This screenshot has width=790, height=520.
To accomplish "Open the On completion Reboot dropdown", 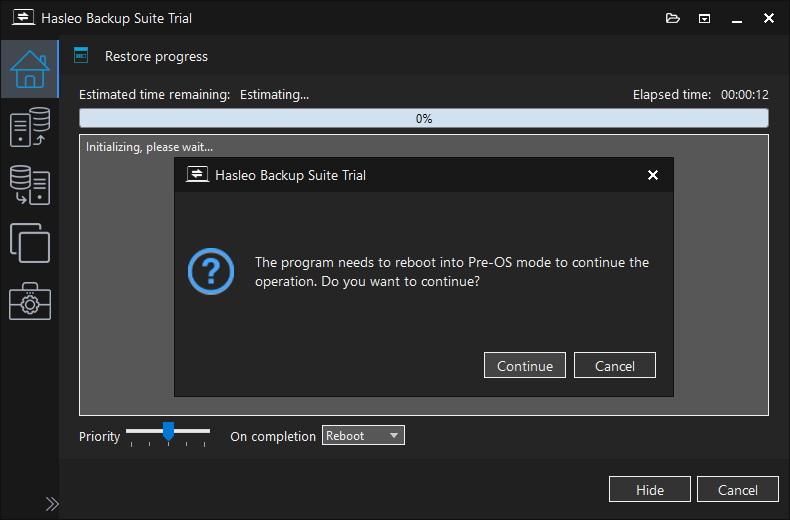I will [x=363, y=435].
